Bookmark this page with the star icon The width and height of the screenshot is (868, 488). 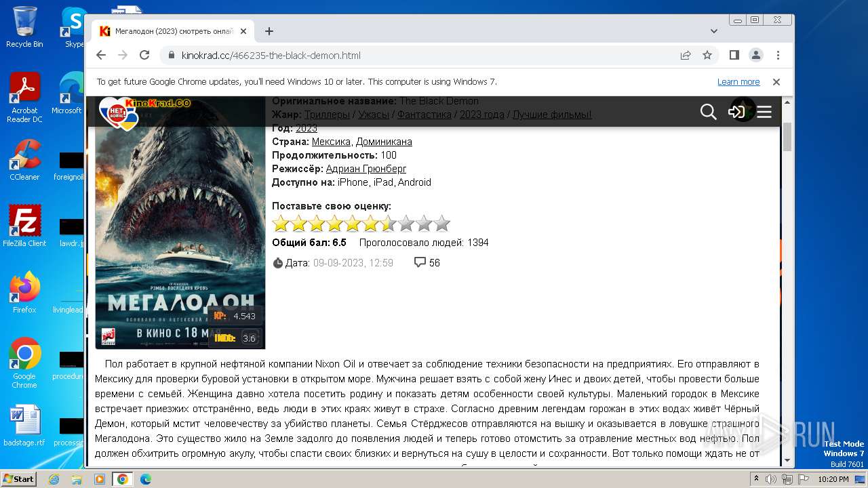coord(707,55)
